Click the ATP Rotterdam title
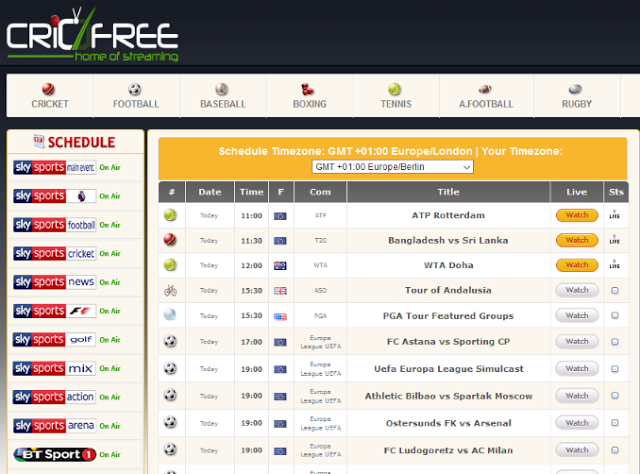Image resolution: width=640 pixels, height=474 pixels. (x=448, y=215)
